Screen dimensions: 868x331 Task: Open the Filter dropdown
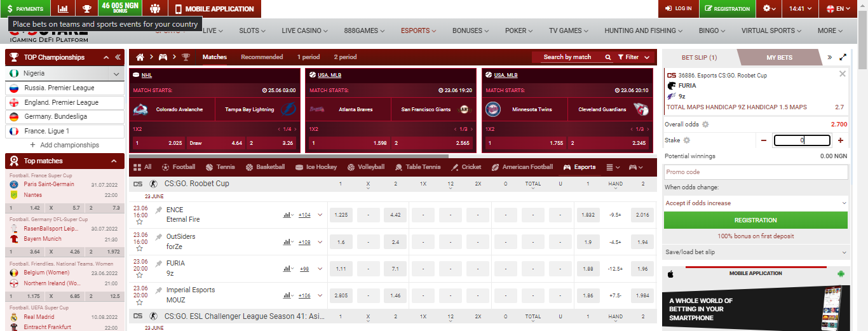[x=634, y=57]
